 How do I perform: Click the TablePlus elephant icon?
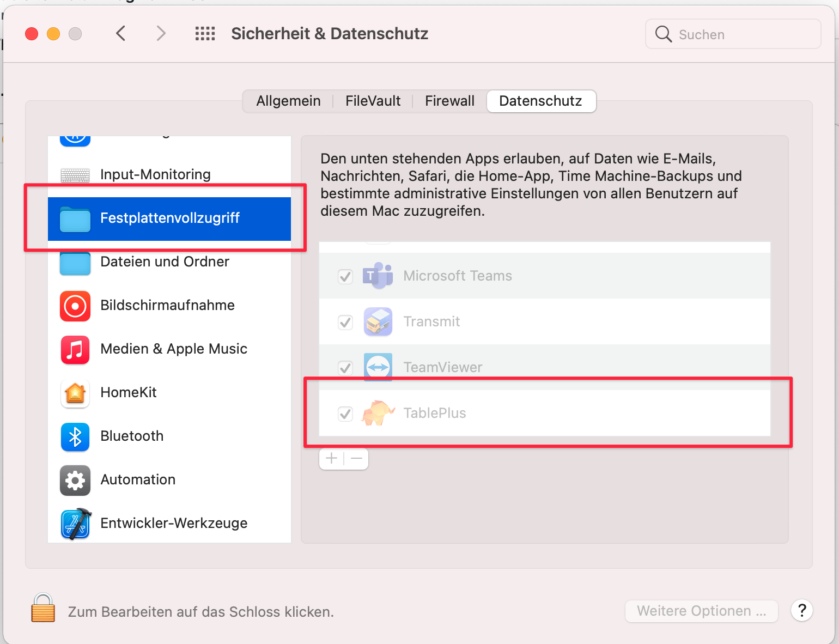(378, 413)
